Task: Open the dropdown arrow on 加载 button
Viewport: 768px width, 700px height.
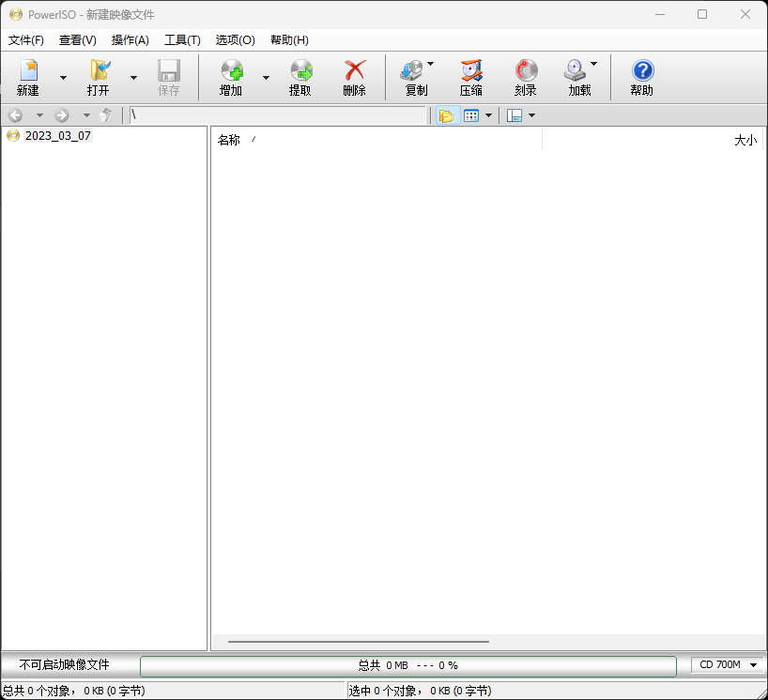Action: (593, 64)
